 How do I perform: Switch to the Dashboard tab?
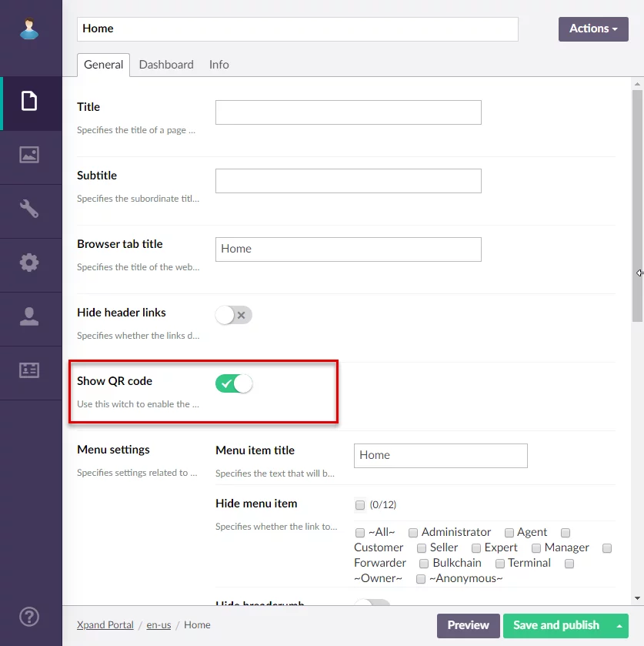point(166,65)
